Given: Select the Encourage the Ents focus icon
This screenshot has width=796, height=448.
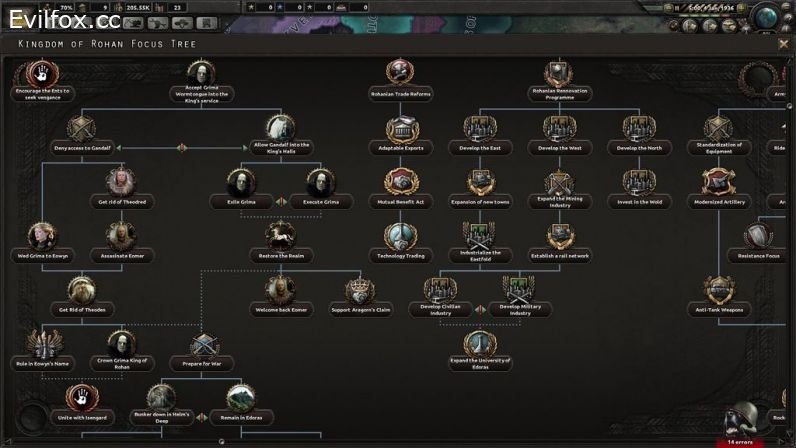Looking at the screenshot, I should tap(42, 74).
